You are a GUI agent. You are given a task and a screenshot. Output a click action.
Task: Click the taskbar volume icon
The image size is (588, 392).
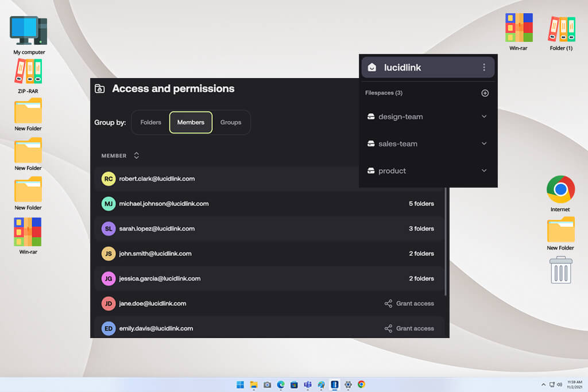pyautogui.click(x=559, y=385)
